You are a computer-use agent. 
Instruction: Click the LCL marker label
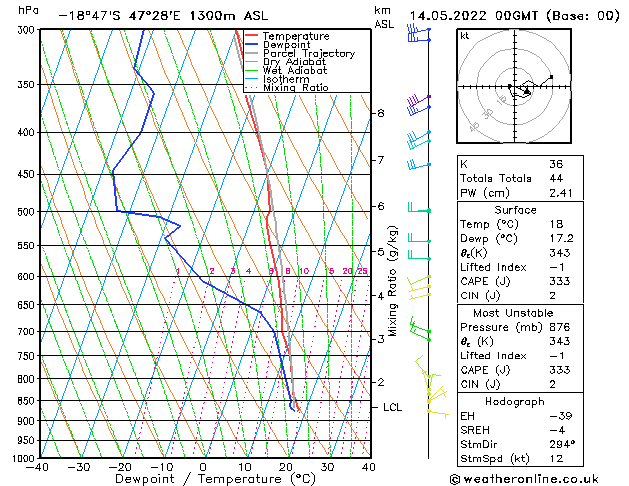[392, 407]
